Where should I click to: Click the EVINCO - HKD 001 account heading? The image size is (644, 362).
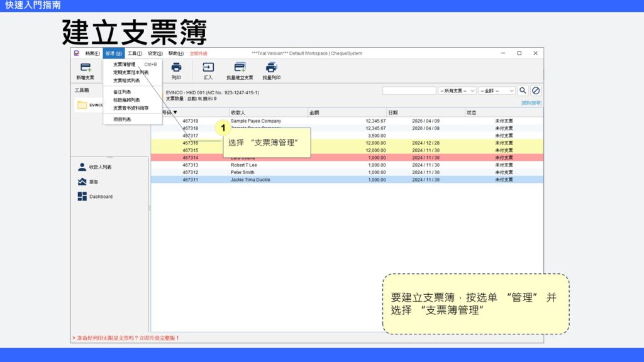(213, 93)
